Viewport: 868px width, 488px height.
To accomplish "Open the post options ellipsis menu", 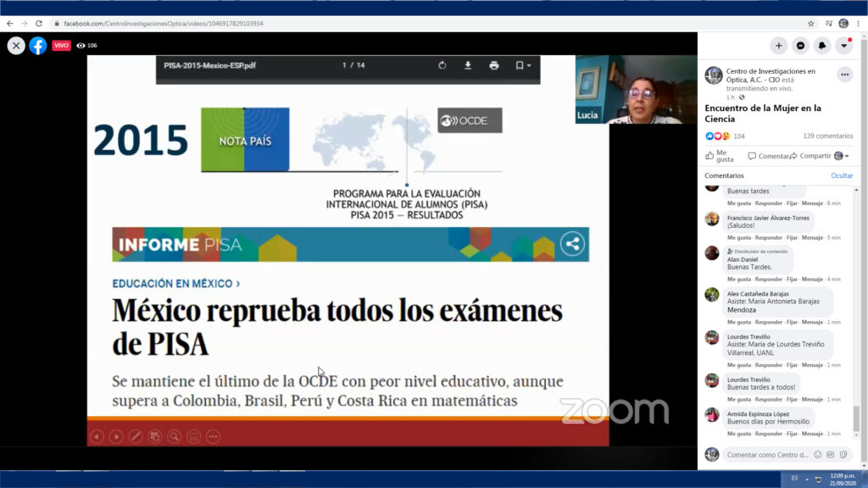I will pyautogui.click(x=844, y=75).
